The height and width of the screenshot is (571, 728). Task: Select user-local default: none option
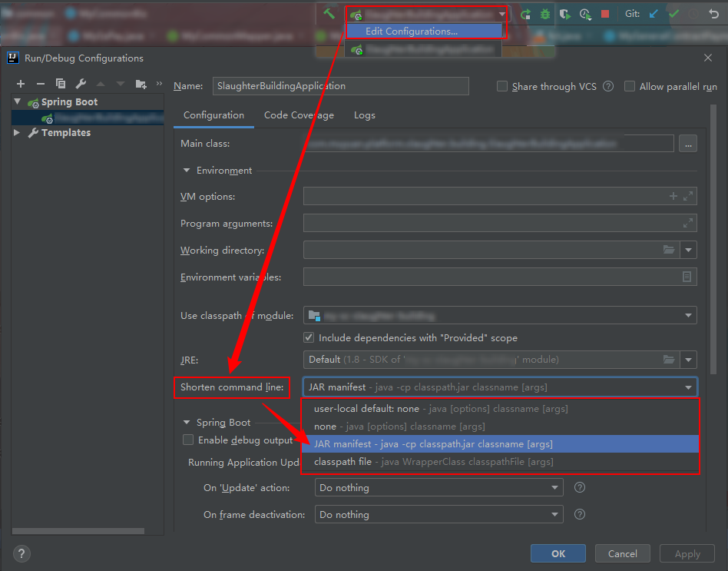[500, 409]
